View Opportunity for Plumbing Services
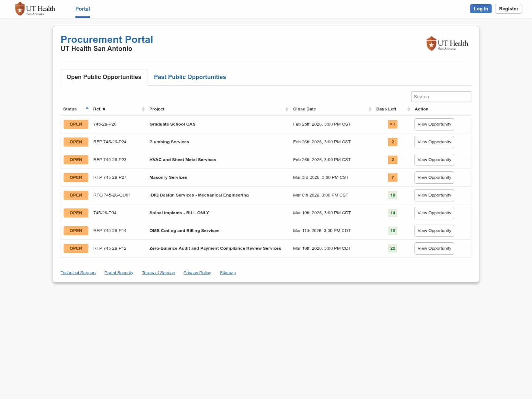Screen dimensions: 532x399 tap(434, 142)
